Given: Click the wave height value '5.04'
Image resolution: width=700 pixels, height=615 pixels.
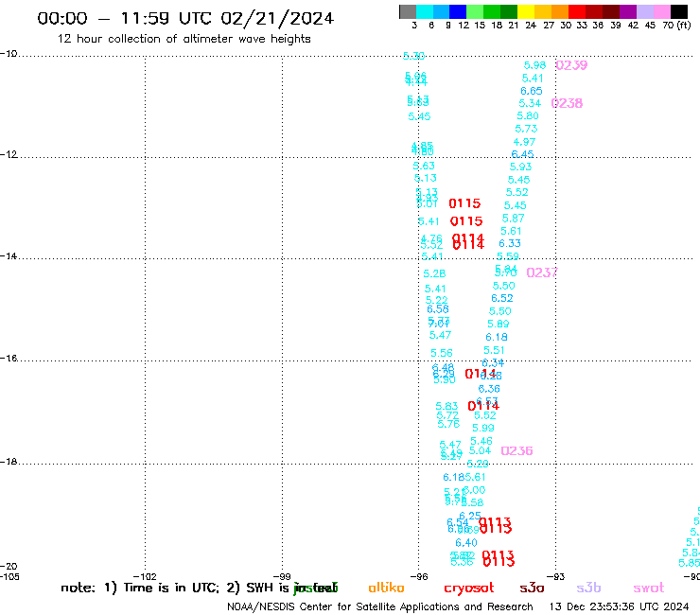Looking at the screenshot, I should pyautogui.click(x=480, y=451).
